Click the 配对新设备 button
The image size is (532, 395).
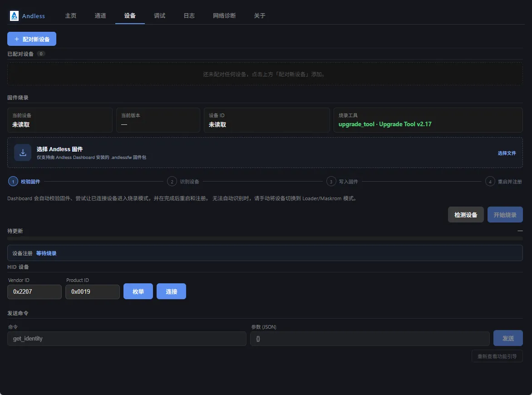coord(32,39)
